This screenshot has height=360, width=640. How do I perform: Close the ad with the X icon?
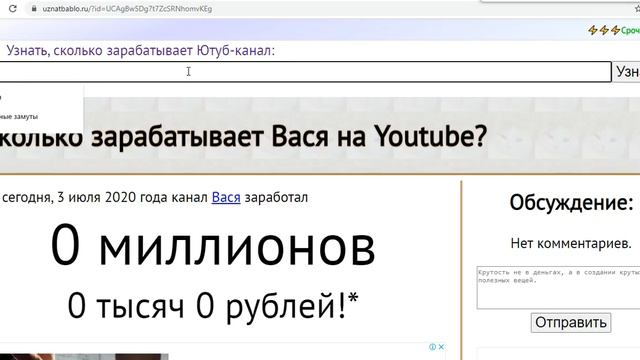click(x=441, y=347)
